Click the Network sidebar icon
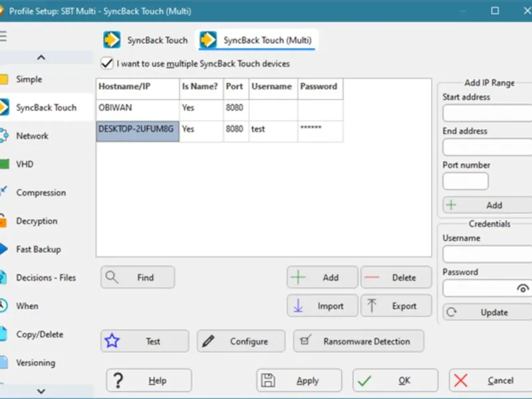532x399 pixels. pyautogui.click(x=4, y=136)
